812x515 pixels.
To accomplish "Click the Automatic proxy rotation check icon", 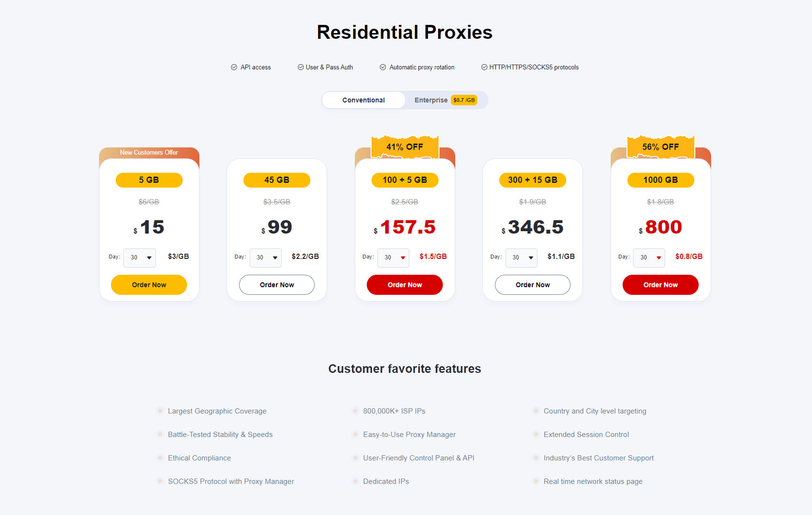I will click(x=383, y=67).
